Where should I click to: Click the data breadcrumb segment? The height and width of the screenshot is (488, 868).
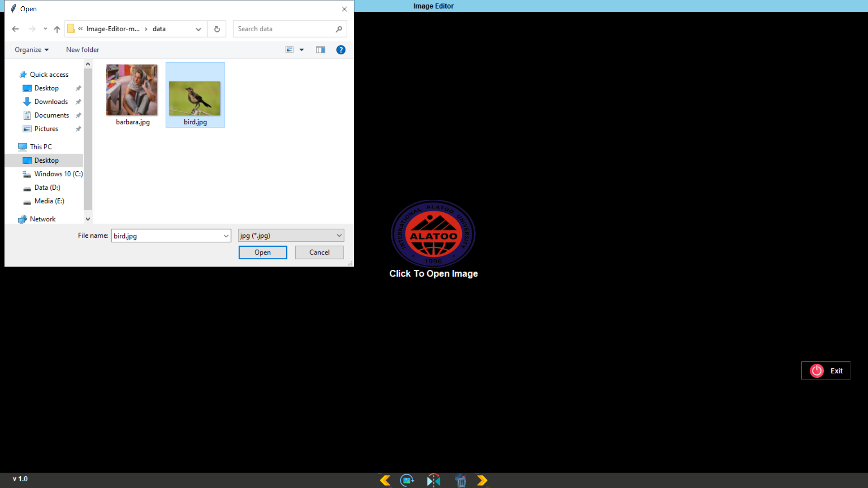click(159, 29)
